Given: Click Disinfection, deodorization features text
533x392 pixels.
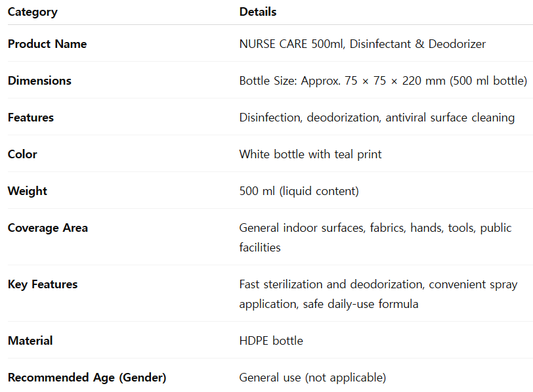Looking at the screenshot, I should pos(377,118).
